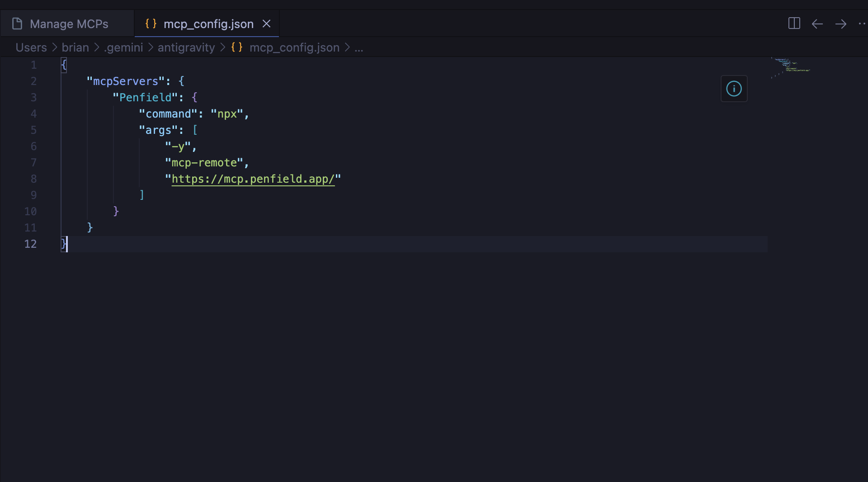868x482 pixels.
Task: Select the mcp_config.json editor tab
Action: pos(208,24)
